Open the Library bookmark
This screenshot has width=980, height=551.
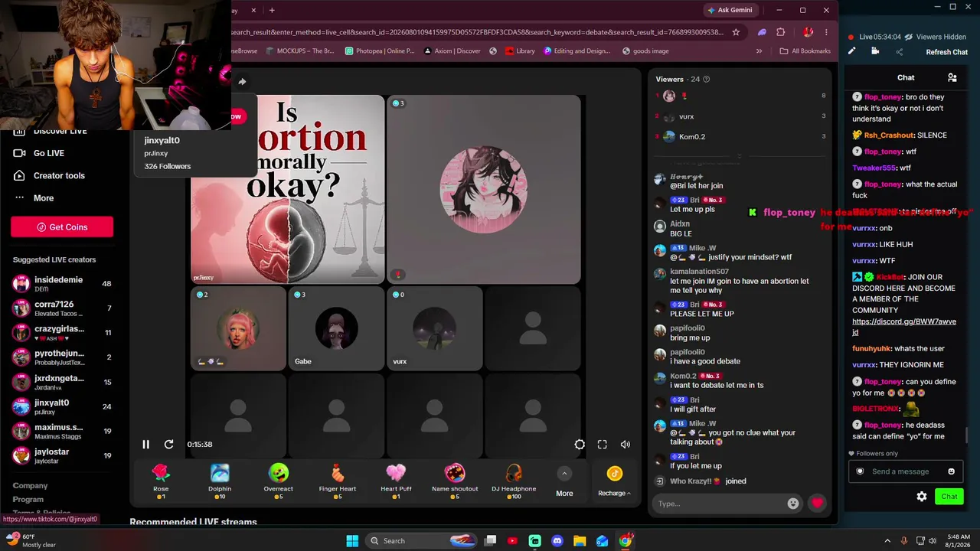click(520, 51)
